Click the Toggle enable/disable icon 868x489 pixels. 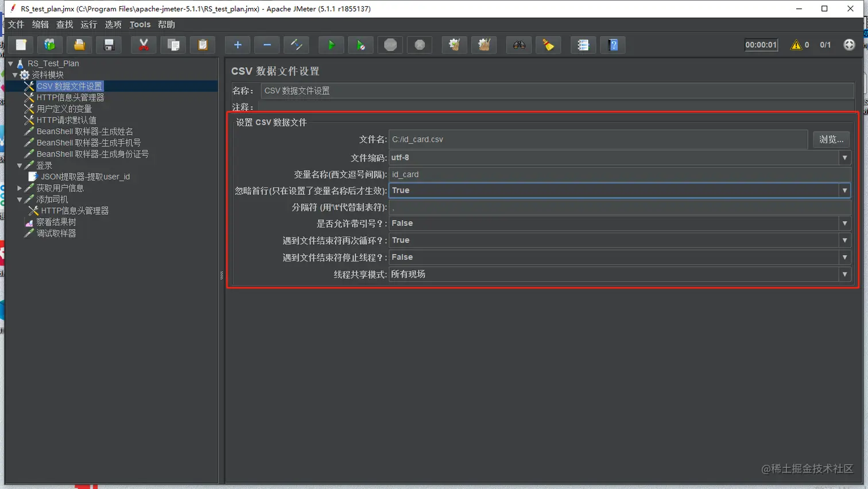pos(296,45)
